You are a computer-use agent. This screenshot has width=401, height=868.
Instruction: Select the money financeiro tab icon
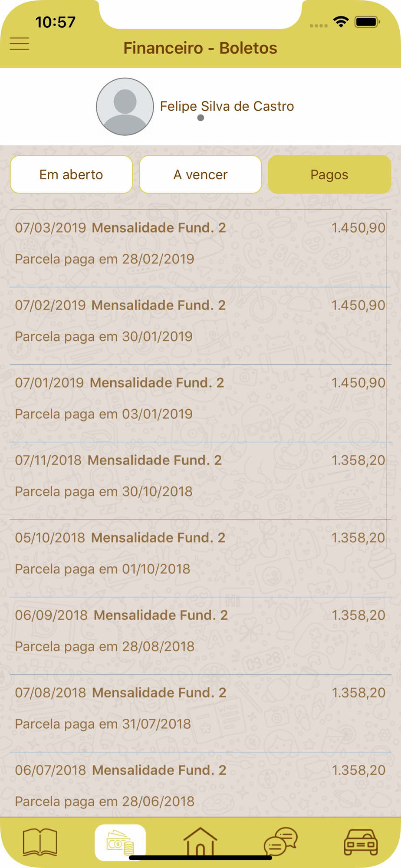pos(120,842)
